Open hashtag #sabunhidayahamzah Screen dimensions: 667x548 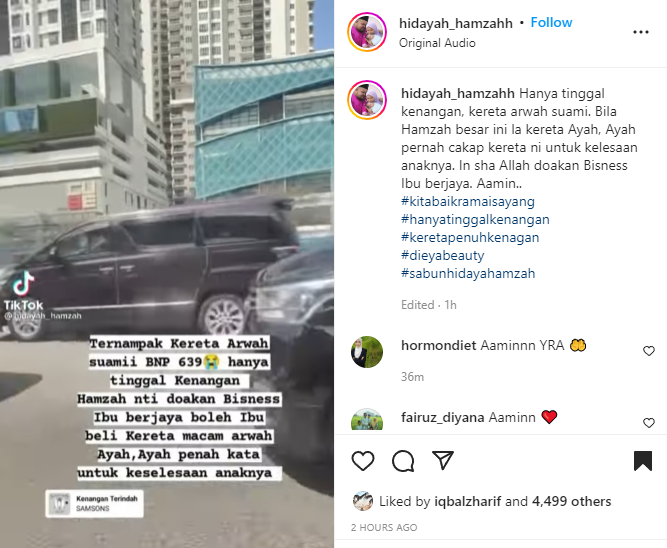tap(468, 273)
